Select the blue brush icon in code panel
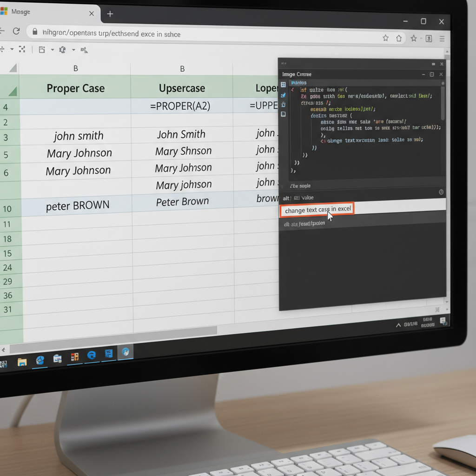476x476 pixels. tap(284, 96)
